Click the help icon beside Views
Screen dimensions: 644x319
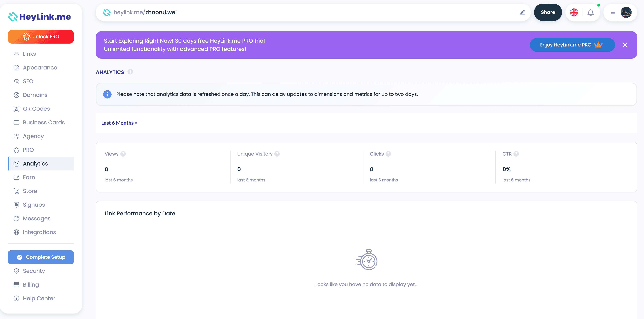tap(123, 154)
